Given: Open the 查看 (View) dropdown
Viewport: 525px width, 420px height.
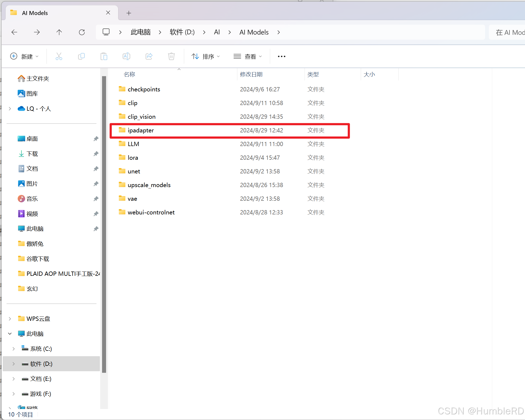Looking at the screenshot, I should pos(248,56).
